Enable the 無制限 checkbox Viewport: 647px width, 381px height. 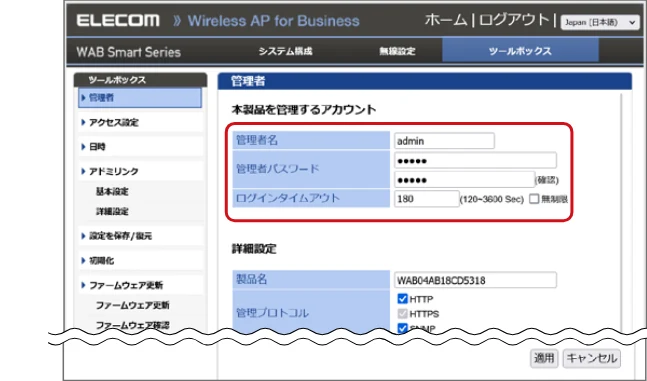pos(534,199)
